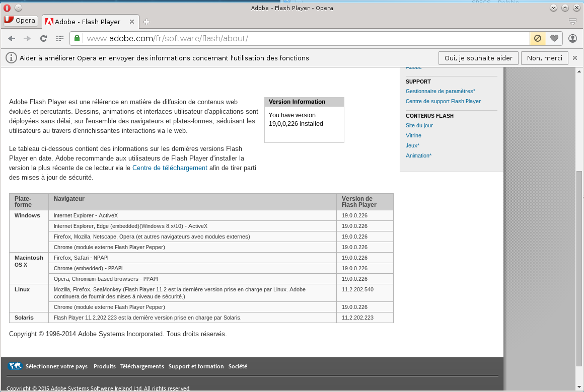Open 'Gestionnaire de paramètres*' link
The image size is (584, 392).
point(440,91)
